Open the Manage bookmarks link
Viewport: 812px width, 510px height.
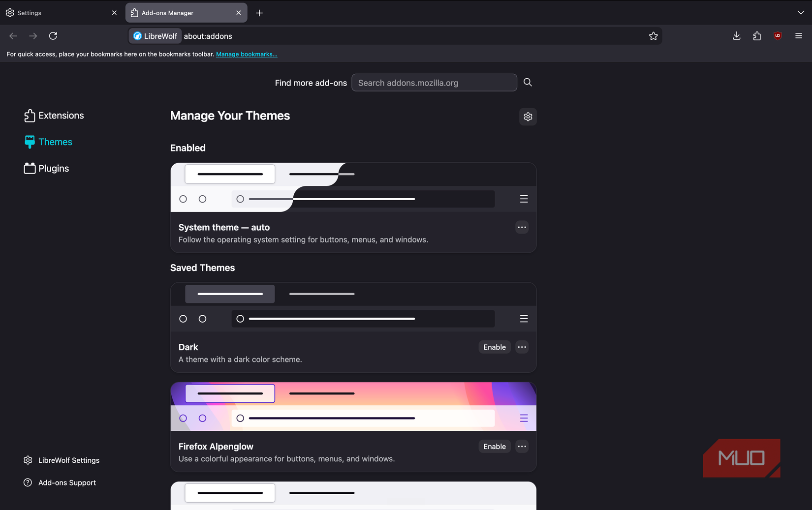247,54
